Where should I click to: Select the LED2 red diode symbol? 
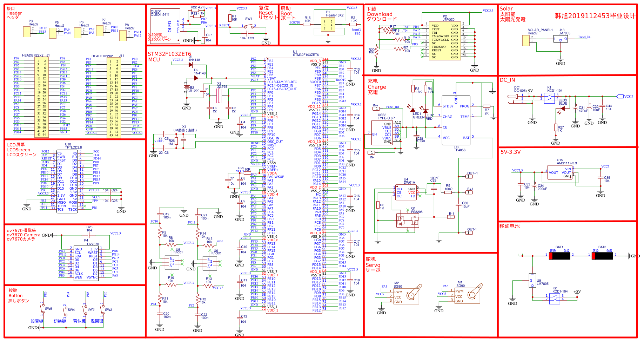425,110
